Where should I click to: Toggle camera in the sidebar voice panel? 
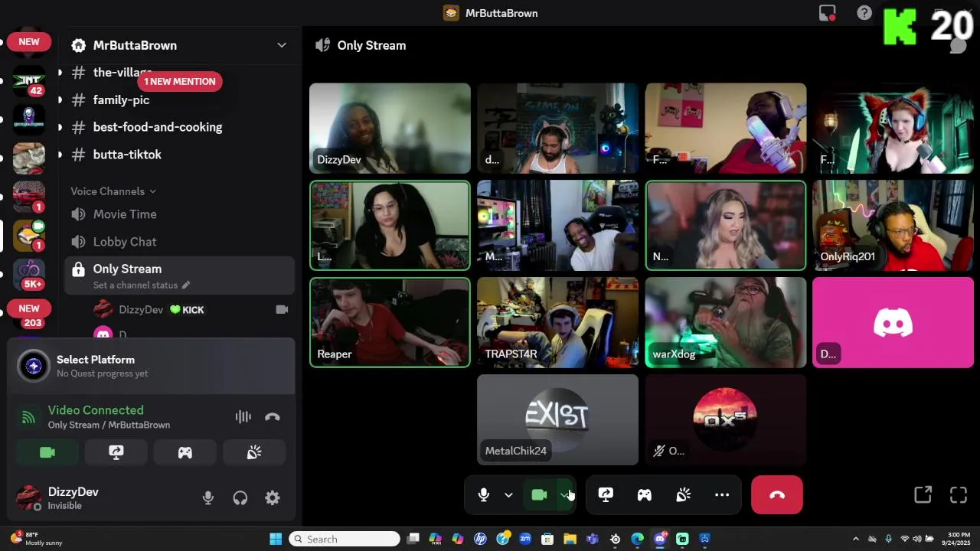(47, 453)
